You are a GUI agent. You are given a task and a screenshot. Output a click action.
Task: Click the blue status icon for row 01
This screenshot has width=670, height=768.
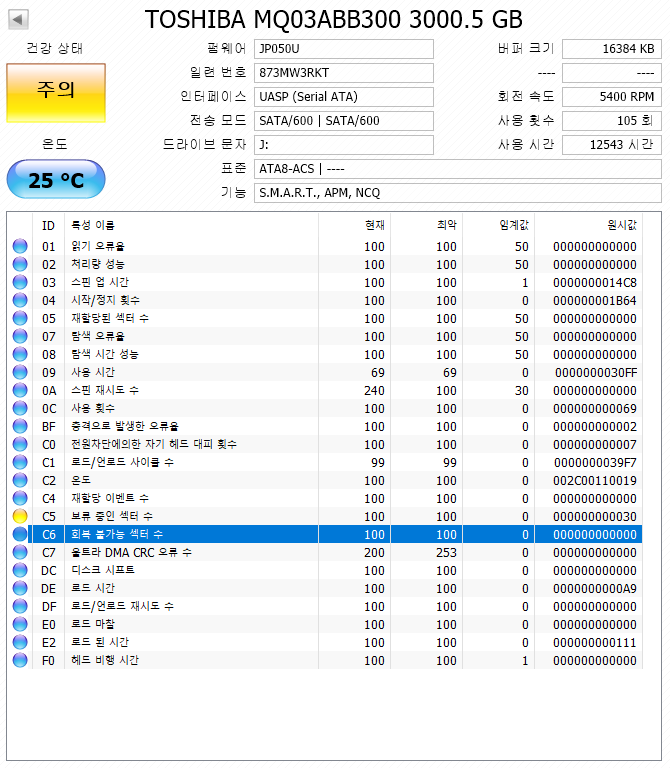click(x=20, y=246)
